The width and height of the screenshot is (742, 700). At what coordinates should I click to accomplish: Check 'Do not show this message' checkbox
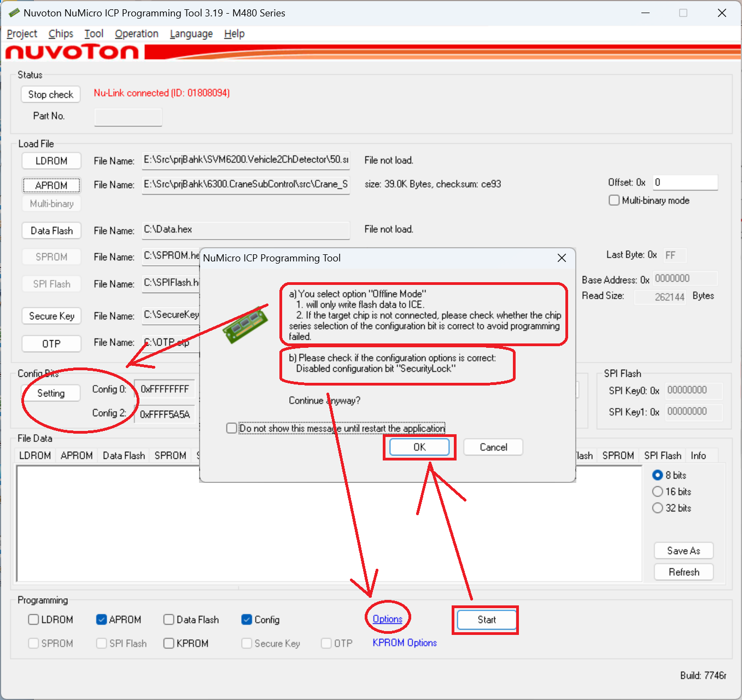coord(232,428)
